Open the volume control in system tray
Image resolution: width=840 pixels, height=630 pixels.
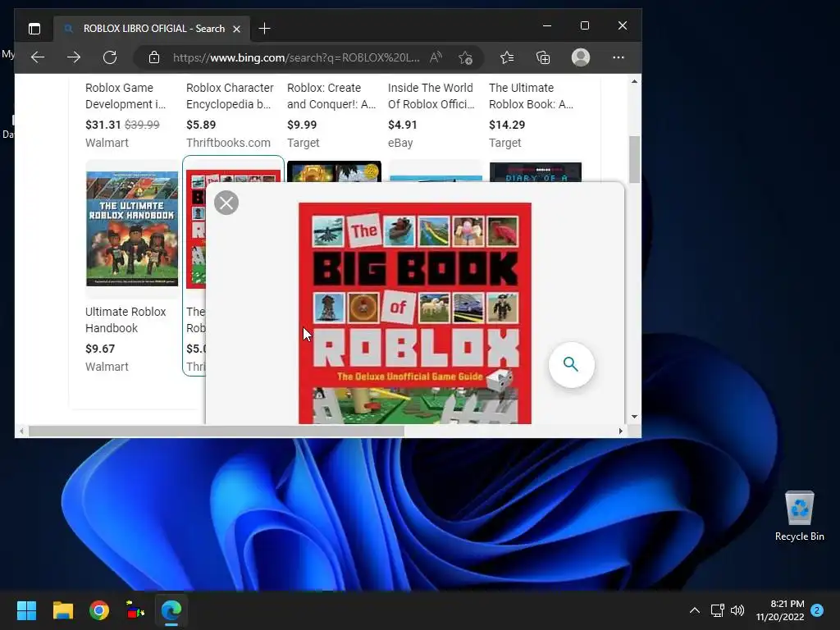737,610
